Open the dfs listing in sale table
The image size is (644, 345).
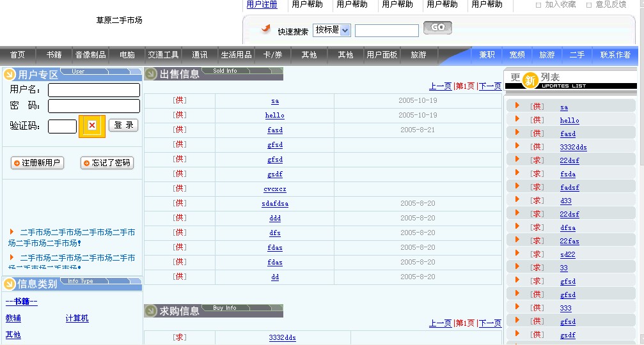[275, 233]
